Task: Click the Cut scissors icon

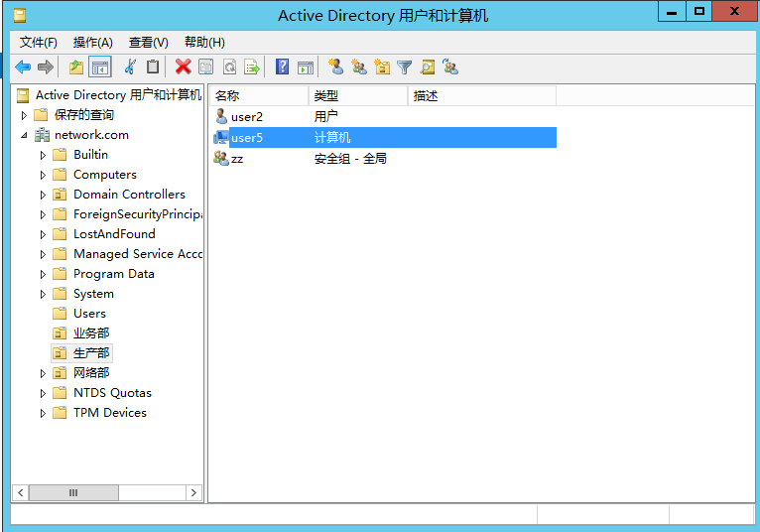Action: pos(130,66)
